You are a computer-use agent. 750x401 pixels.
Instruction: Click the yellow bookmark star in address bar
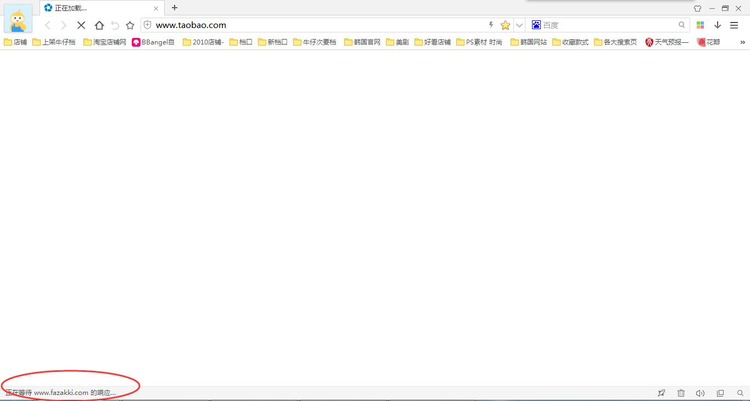505,25
